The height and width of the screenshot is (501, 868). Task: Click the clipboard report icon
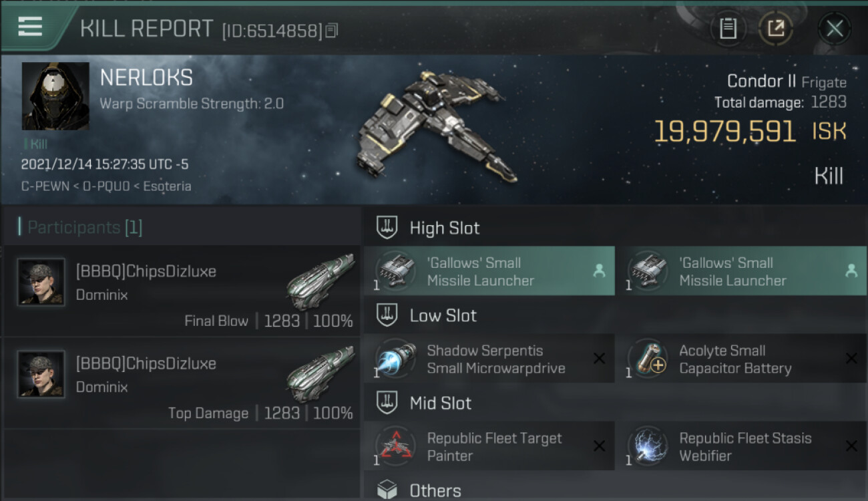click(728, 29)
